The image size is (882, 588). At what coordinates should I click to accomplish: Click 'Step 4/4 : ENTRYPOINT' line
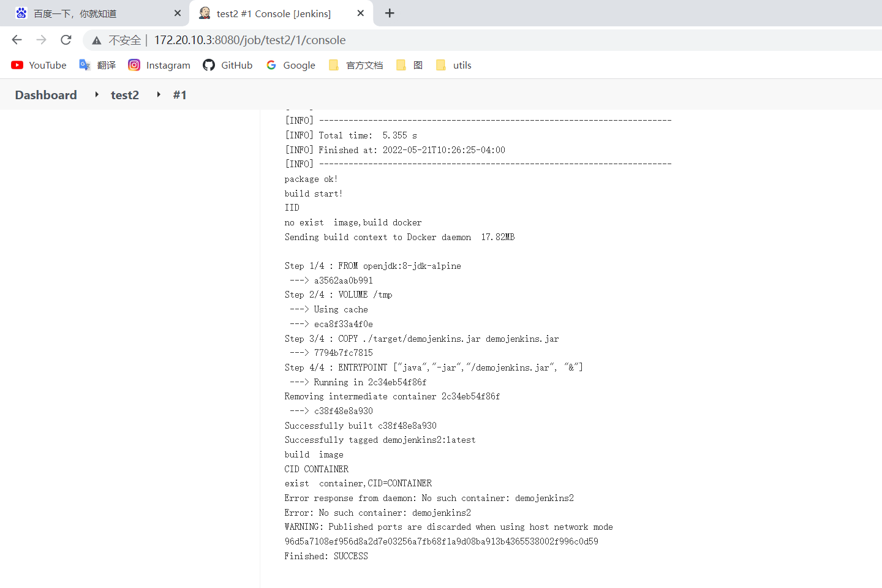[x=434, y=367]
